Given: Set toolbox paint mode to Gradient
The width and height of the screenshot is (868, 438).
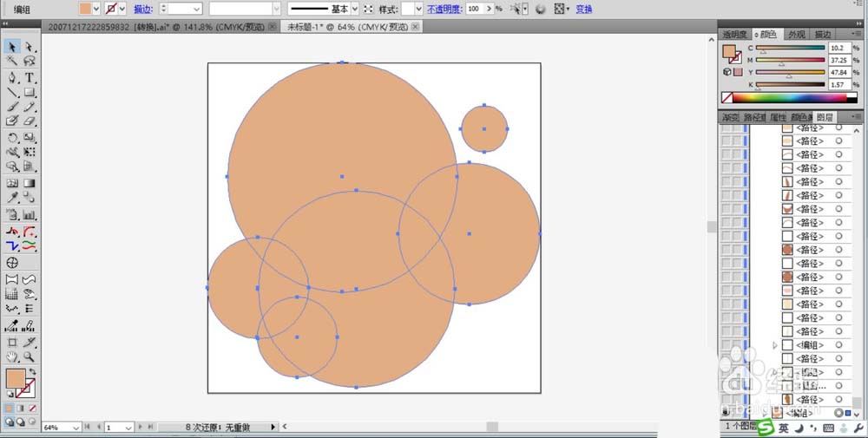Looking at the screenshot, I should click(21, 409).
